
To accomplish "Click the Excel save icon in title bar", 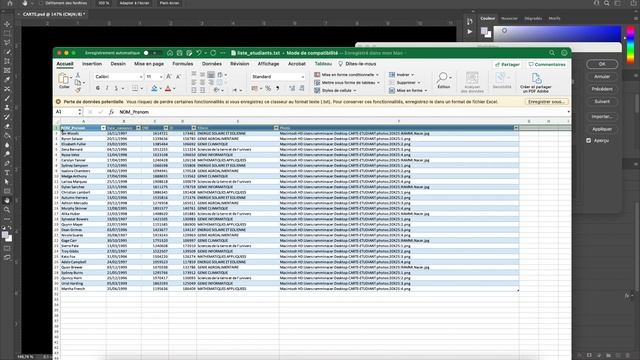I will click(179, 53).
